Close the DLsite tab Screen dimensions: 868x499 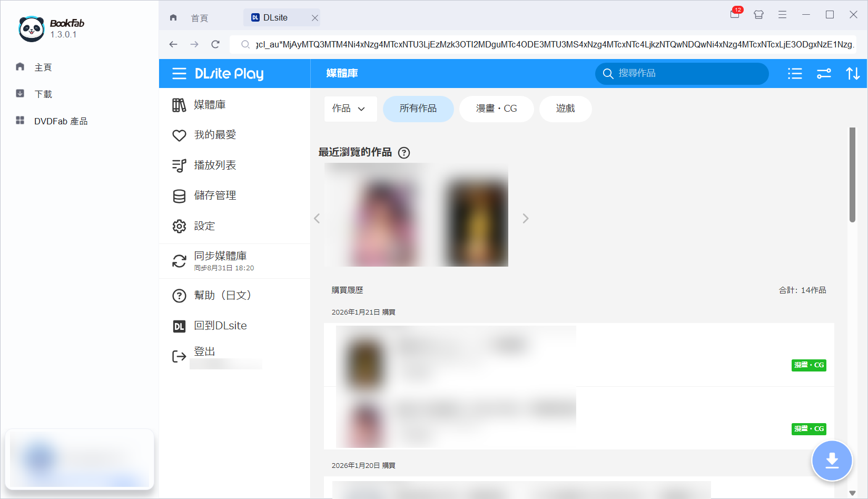point(314,18)
